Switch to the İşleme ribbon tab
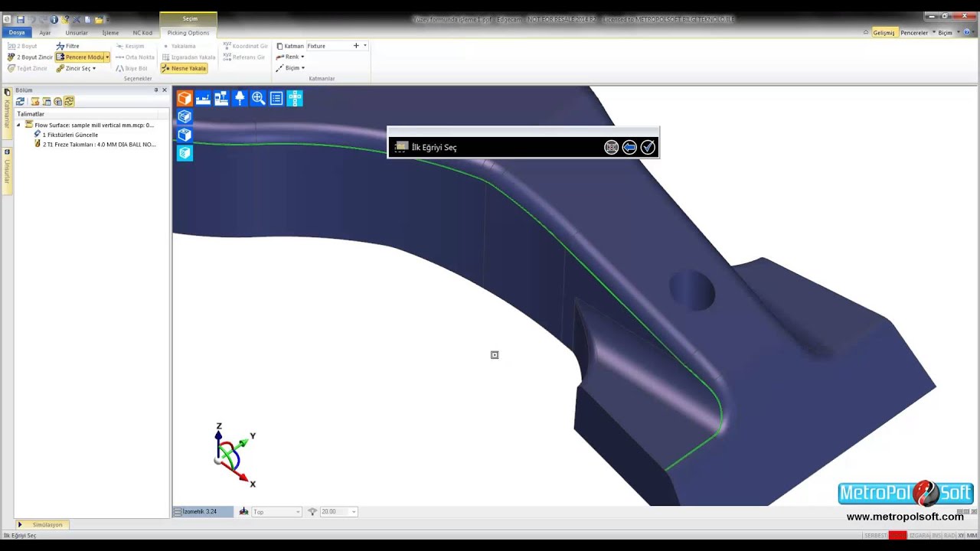Image resolution: width=980 pixels, height=551 pixels. tap(110, 33)
